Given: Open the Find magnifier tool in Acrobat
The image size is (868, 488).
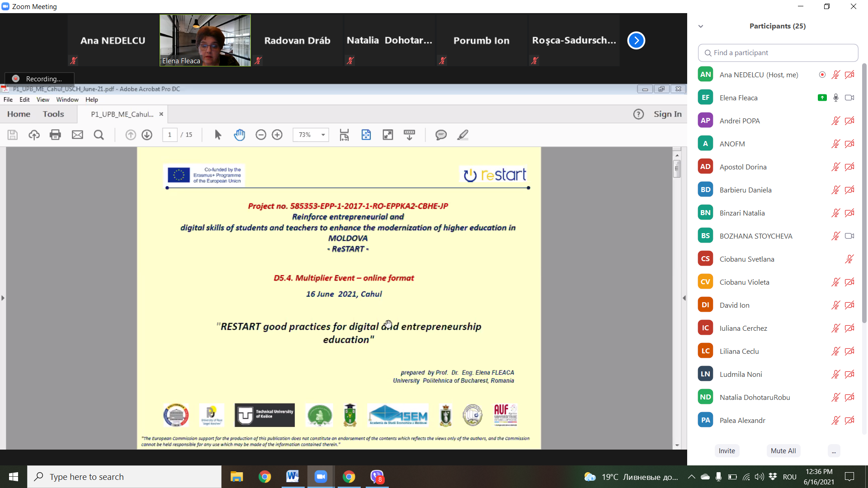Looking at the screenshot, I should pyautogui.click(x=99, y=135).
